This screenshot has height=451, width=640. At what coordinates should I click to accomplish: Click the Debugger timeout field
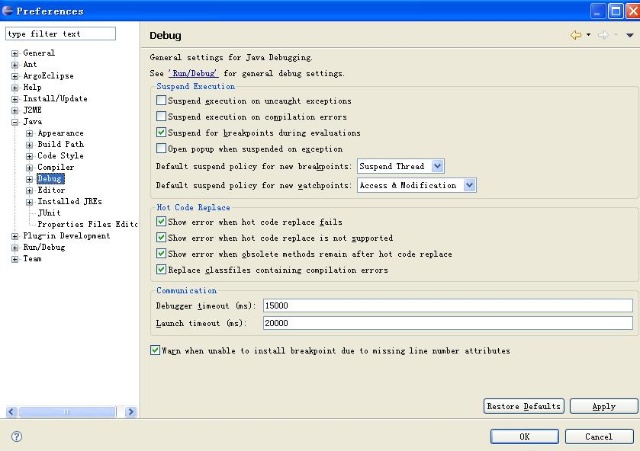click(448, 305)
